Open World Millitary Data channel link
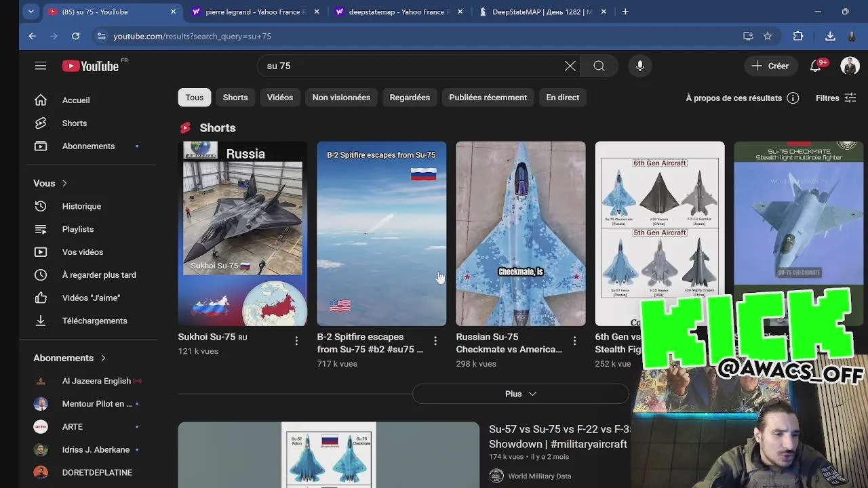The image size is (868, 488). [539, 476]
